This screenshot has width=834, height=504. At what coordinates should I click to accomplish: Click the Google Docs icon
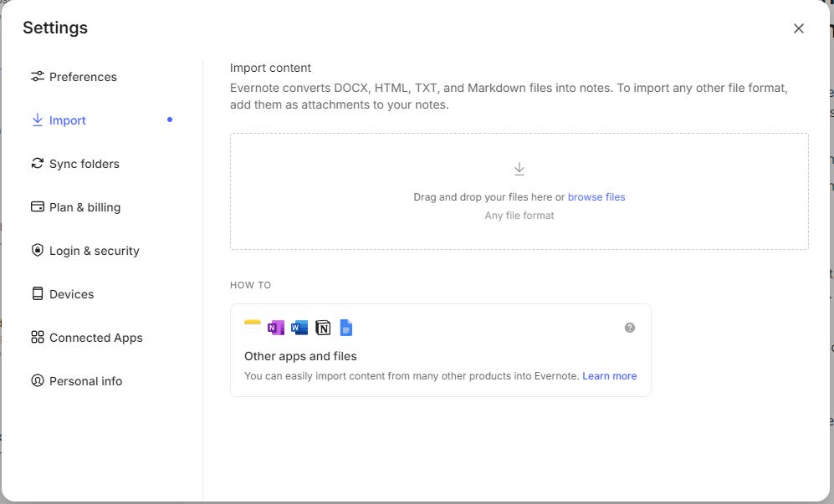pos(345,328)
